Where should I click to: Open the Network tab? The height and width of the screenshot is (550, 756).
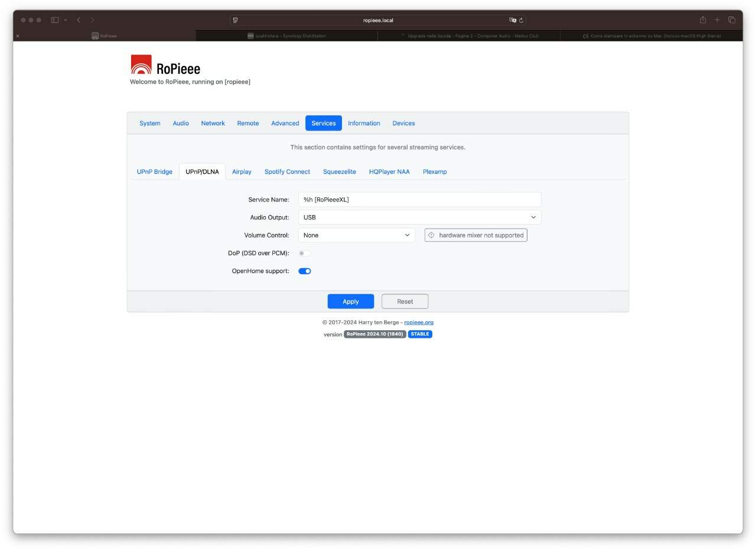pyautogui.click(x=213, y=123)
